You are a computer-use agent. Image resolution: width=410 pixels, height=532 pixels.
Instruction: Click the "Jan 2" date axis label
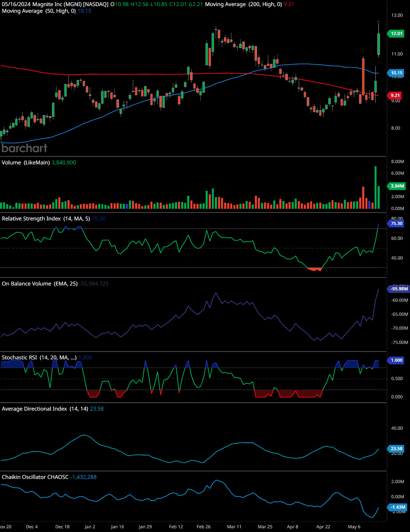click(90, 527)
